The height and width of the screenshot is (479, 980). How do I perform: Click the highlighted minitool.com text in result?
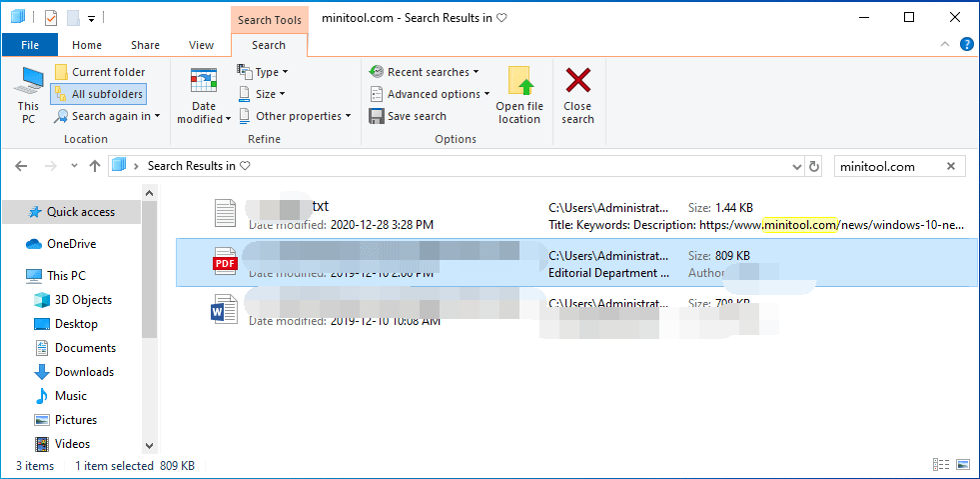click(x=800, y=224)
